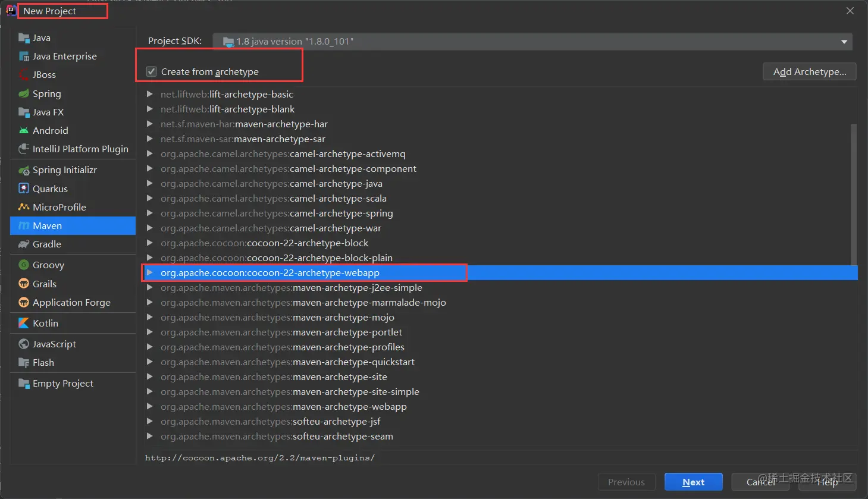Click the Grails icon

tap(24, 284)
